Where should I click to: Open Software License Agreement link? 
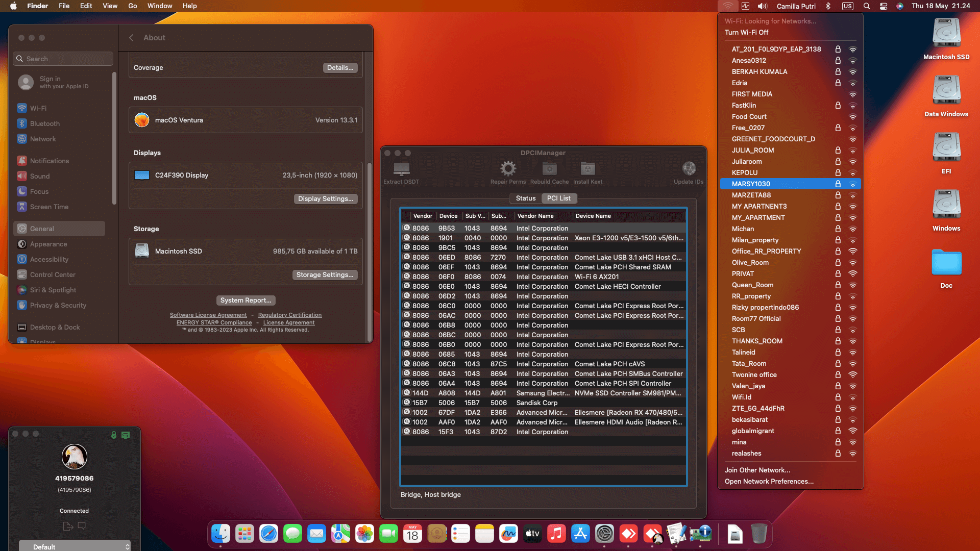tap(208, 315)
